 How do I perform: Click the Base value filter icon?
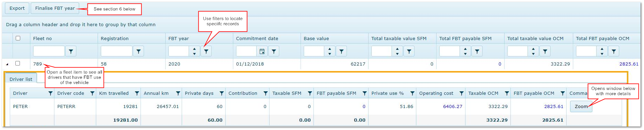coord(341,51)
